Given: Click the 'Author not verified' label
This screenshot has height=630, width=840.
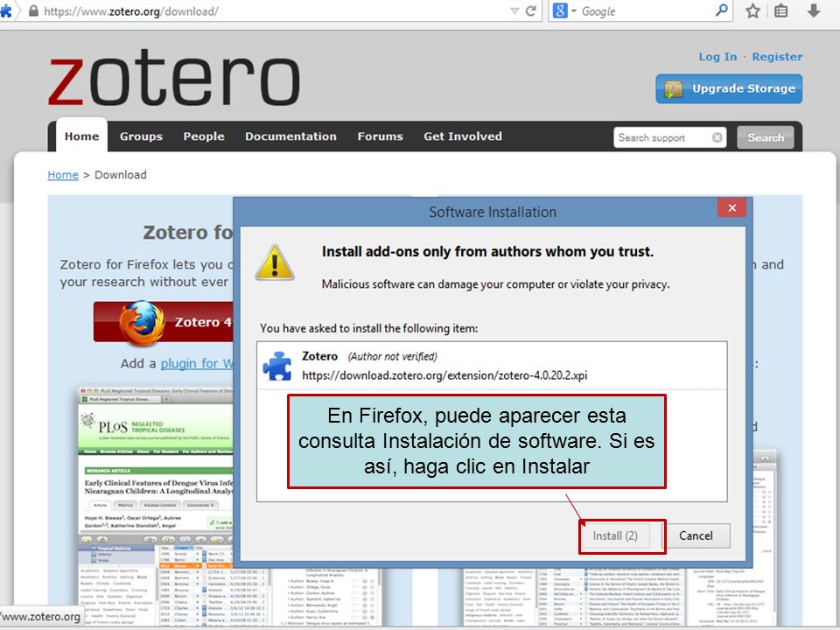Looking at the screenshot, I should coord(392,357).
